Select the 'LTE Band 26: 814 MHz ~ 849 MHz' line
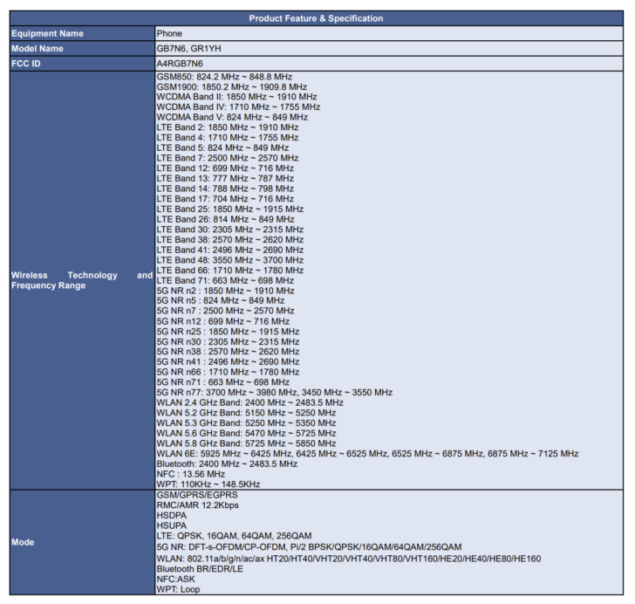635x604 pixels. tap(226, 219)
